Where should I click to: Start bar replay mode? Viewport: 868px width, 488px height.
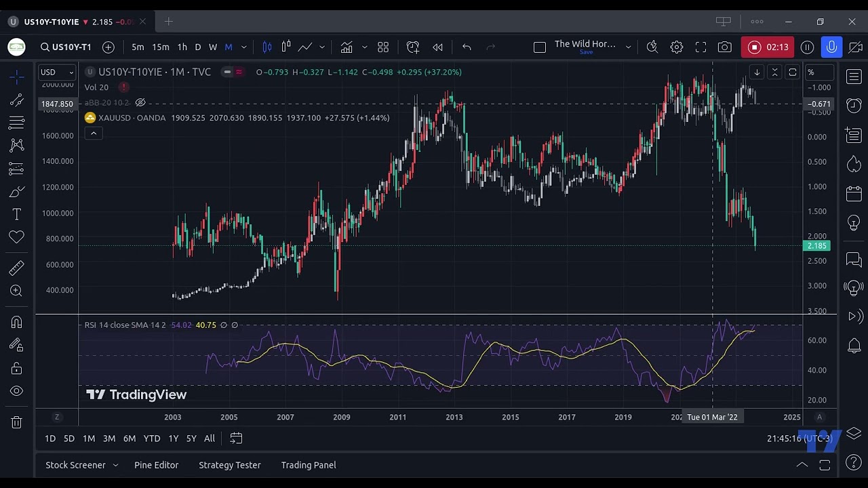point(438,47)
